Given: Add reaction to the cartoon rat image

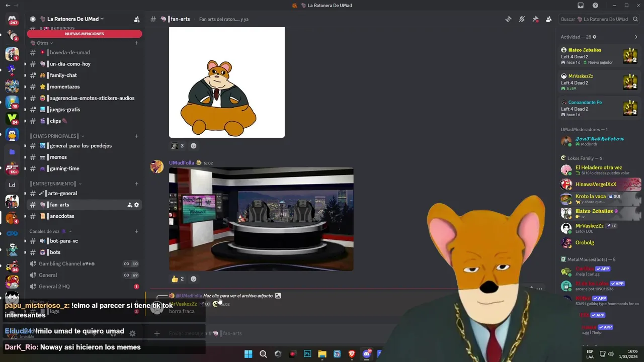Looking at the screenshot, I should tap(193, 146).
